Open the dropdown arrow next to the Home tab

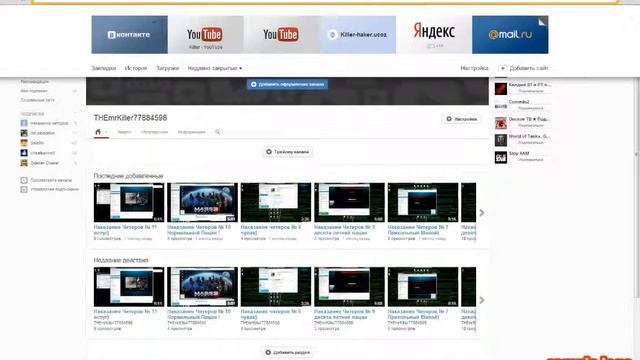[106, 132]
